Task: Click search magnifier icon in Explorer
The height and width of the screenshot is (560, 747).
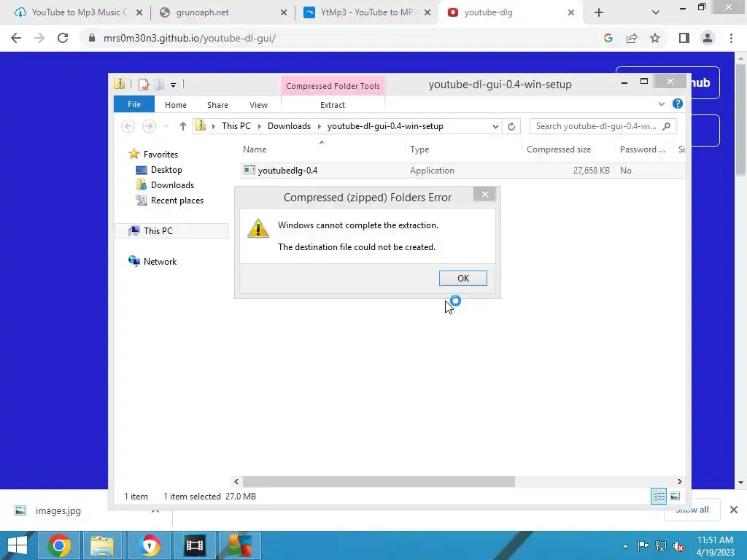Action: pyautogui.click(x=667, y=126)
